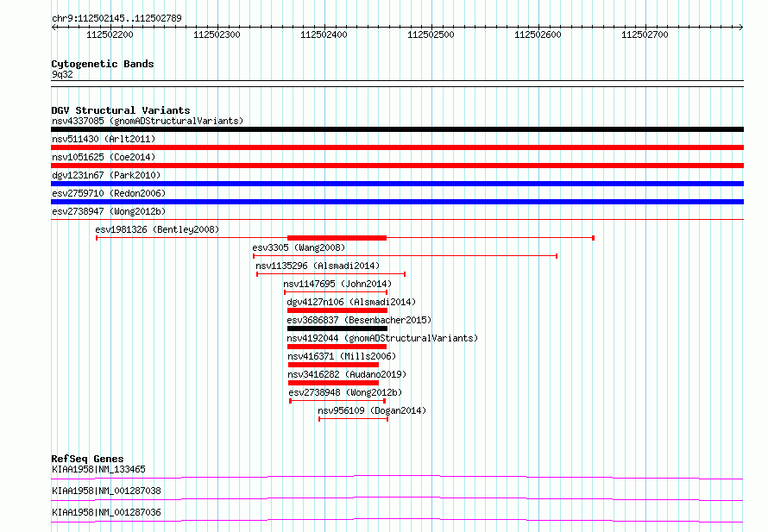
Task: Select transcript KIAA1958|NM_001287036
Action: pyautogui.click(x=106, y=512)
